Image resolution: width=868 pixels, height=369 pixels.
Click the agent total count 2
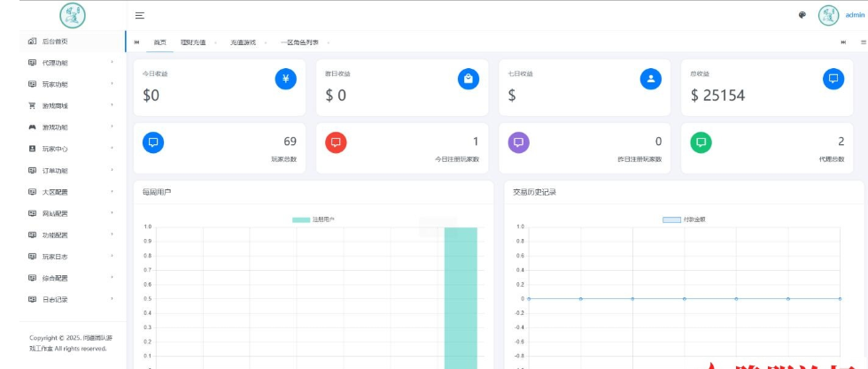(x=841, y=142)
